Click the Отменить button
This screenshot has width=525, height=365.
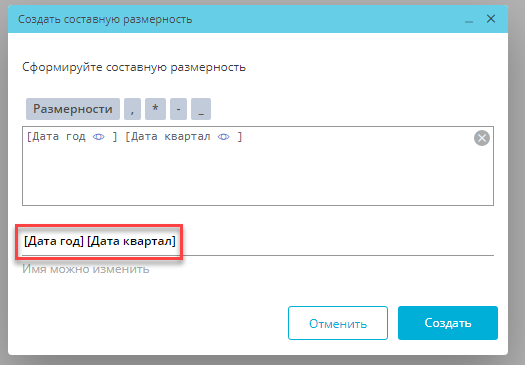click(338, 323)
